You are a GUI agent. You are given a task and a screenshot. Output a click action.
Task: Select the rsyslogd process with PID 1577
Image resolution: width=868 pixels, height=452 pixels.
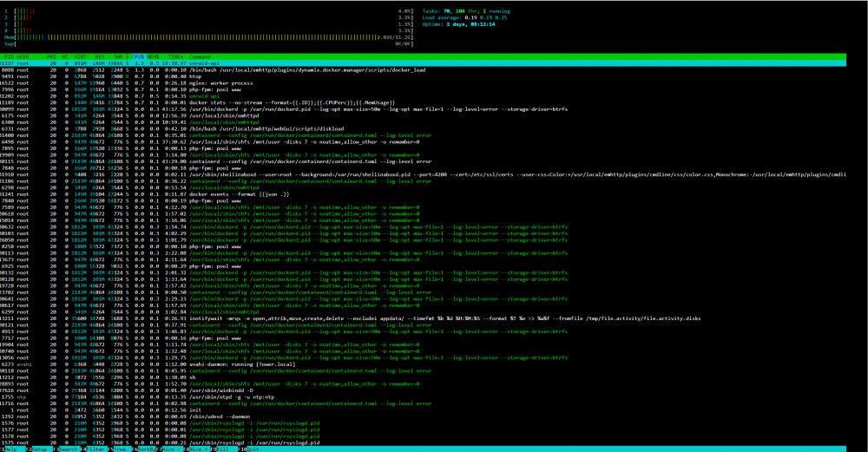click(423, 429)
